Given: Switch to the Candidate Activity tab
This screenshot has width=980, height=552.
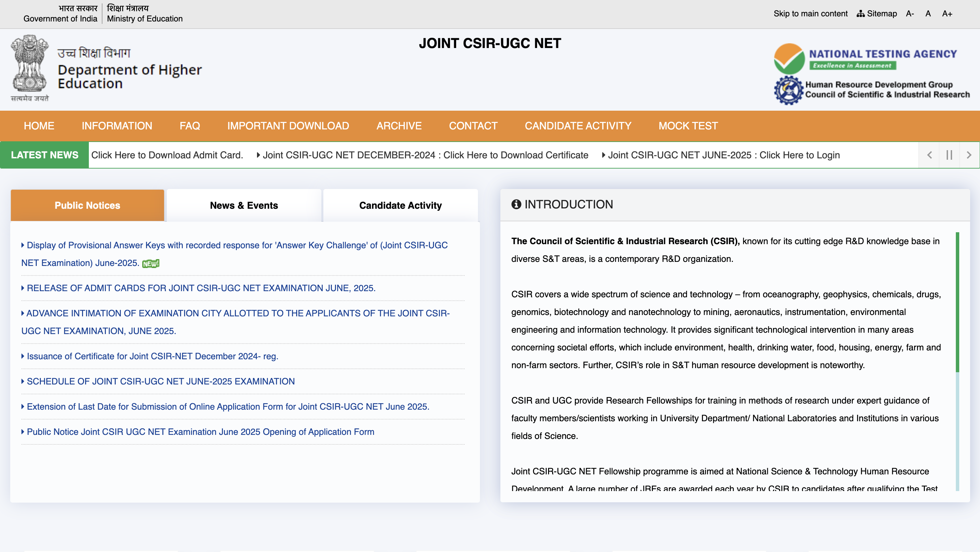Looking at the screenshot, I should (x=400, y=205).
